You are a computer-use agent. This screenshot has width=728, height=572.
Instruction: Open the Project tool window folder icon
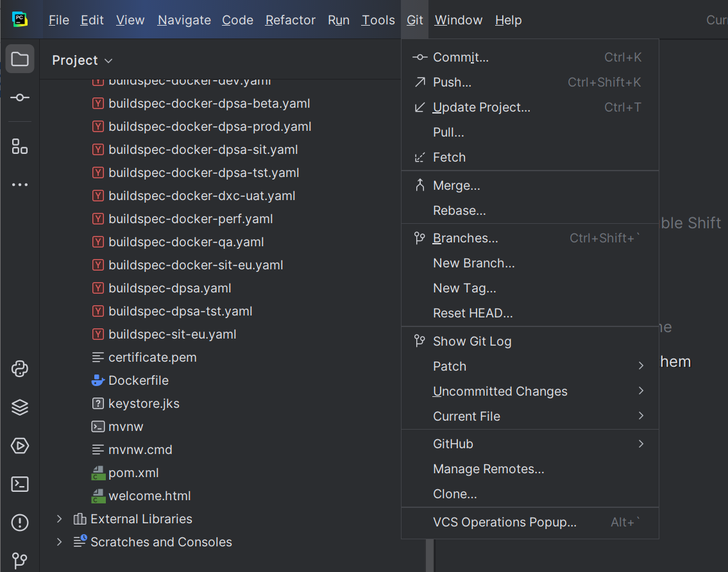pos(20,60)
